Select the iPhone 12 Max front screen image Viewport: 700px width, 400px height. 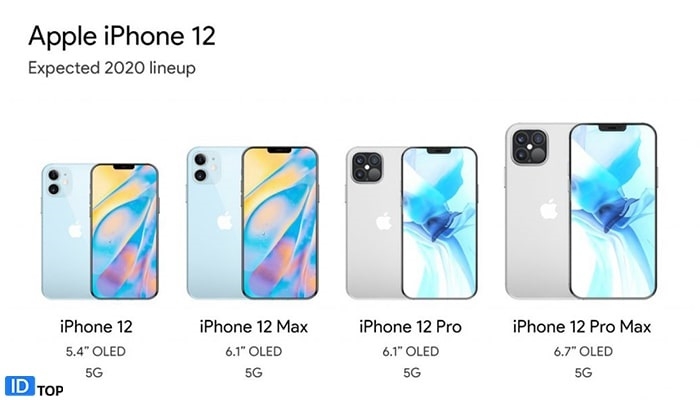(280, 223)
